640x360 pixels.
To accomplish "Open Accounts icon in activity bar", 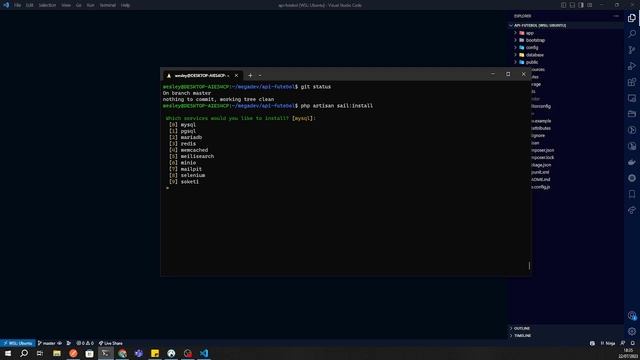I will coord(632,316).
